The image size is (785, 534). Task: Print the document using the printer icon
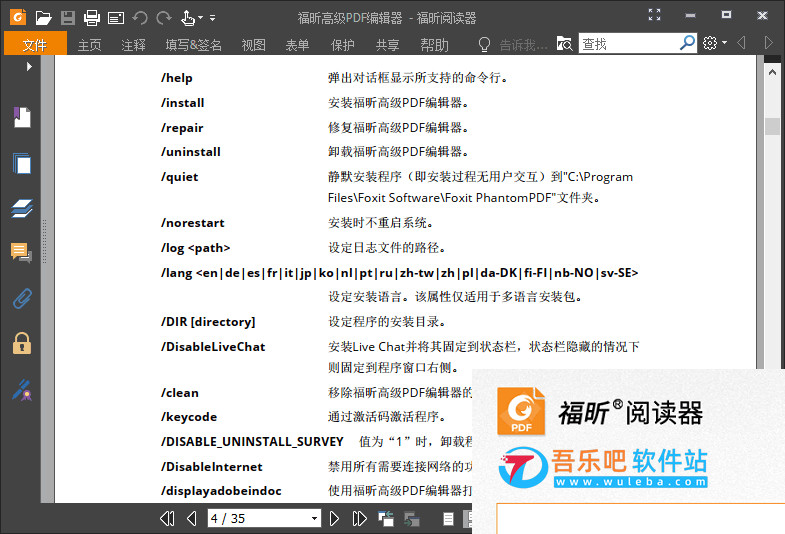click(92, 19)
